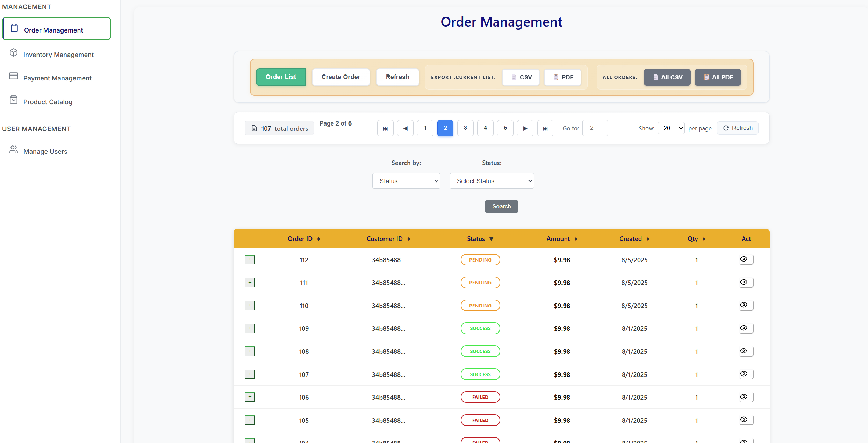Open the Create Order tab
Screen dimensions: 868x443
point(340,77)
